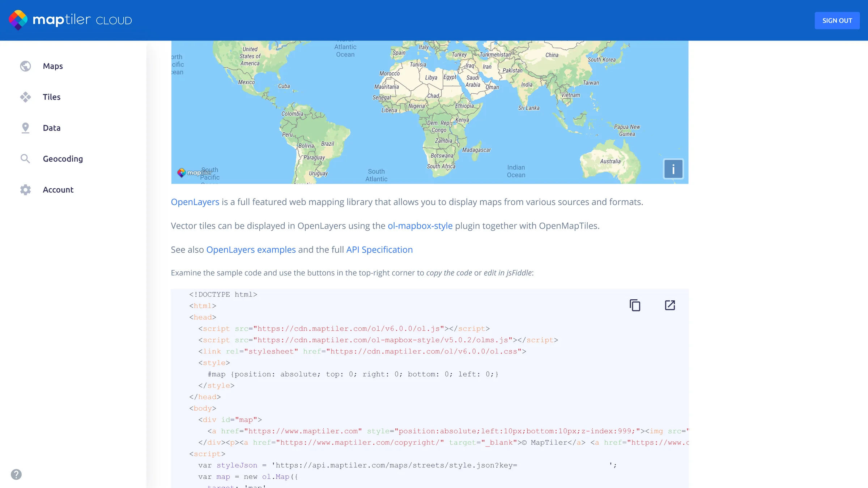Viewport: 868px width, 488px height.
Task: Click the MapTiler Cloud logo
Action: point(71,20)
